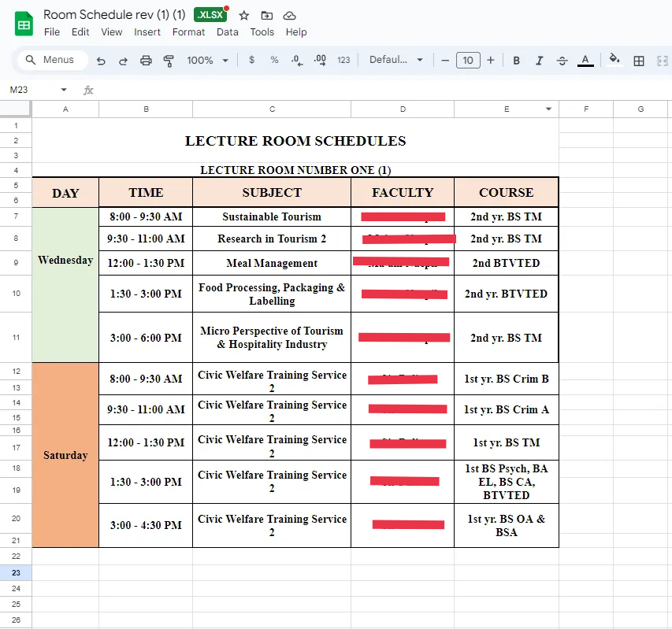The width and height of the screenshot is (672, 629).
Task: Click the Research in Tourism 2 cell
Action: pyautogui.click(x=272, y=239)
